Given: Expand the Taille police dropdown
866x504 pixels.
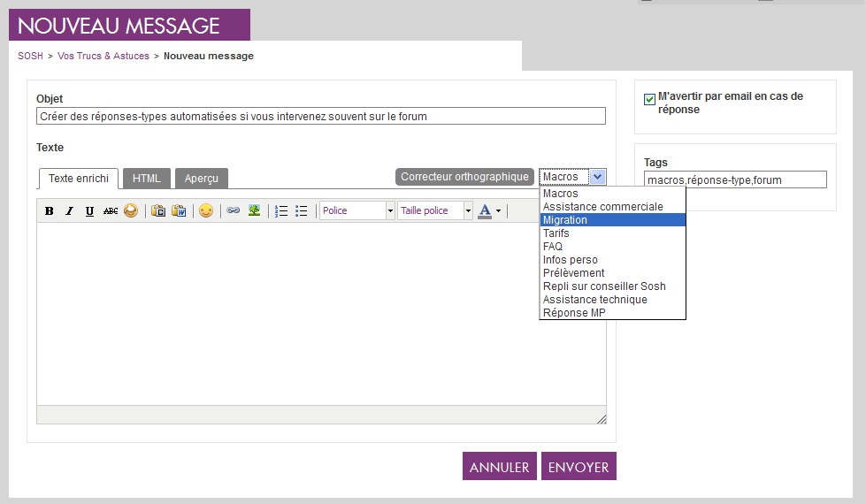Looking at the screenshot, I should click(x=435, y=211).
